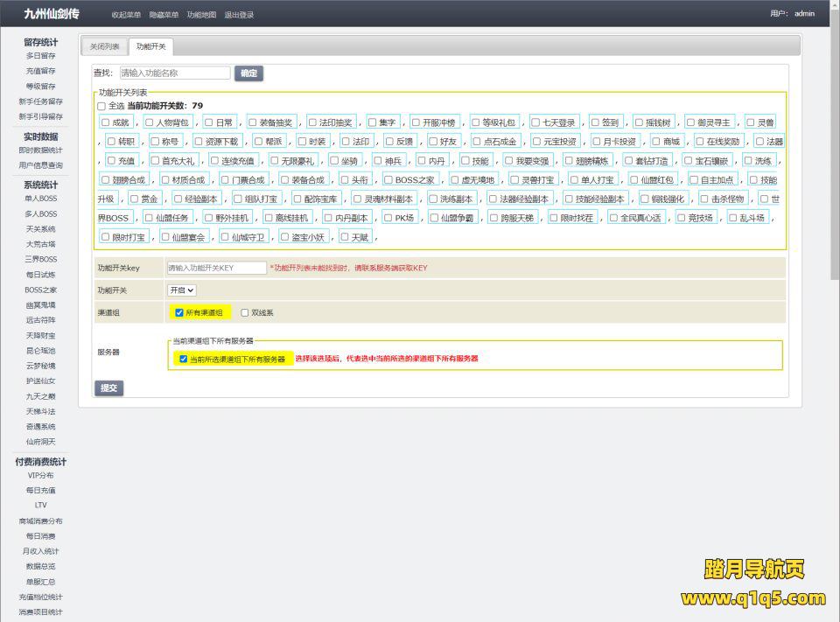Click the 功能开关KEY input field
The width and height of the screenshot is (840, 622).
pos(216,268)
